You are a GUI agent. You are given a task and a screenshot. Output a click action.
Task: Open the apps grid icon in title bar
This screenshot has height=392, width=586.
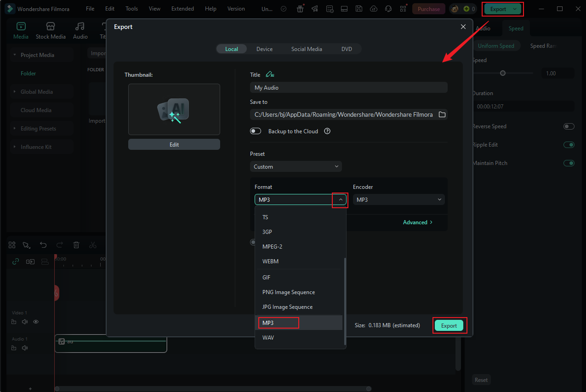[x=403, y=9]
